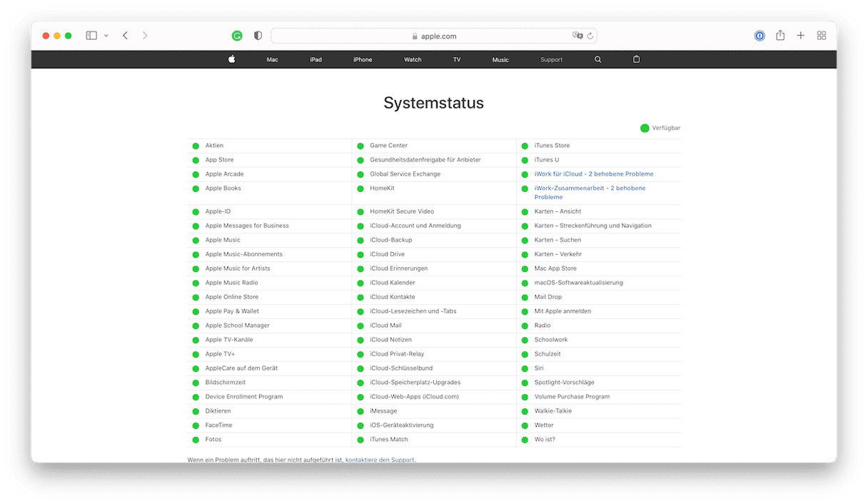Open the TV menu
868x504 pixels.
[x=457, y=60]
